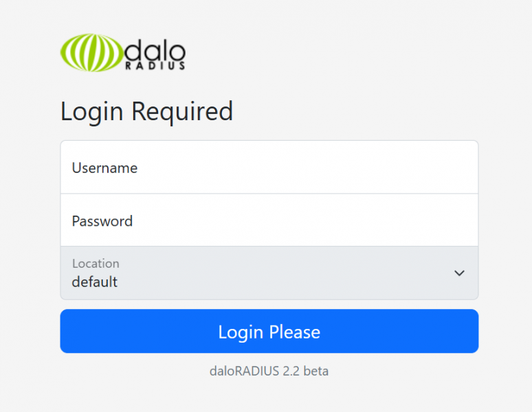Click the green globe daloRADIUS logo icon
This screenshot has width=532, height=412.
pos(91,52)
